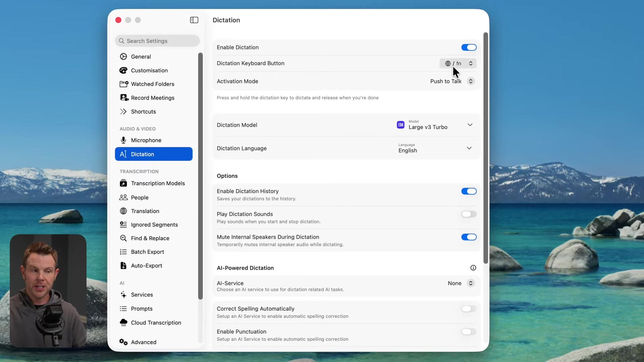Open Activation Mode Push to Talk dropdown

pyautogui.click(x=452, y=81)
